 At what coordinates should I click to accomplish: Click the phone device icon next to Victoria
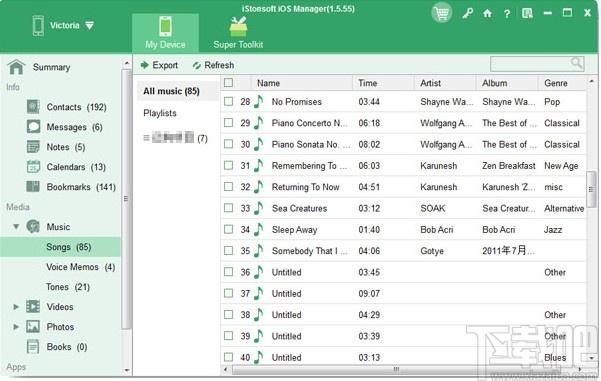coord(38,26)
